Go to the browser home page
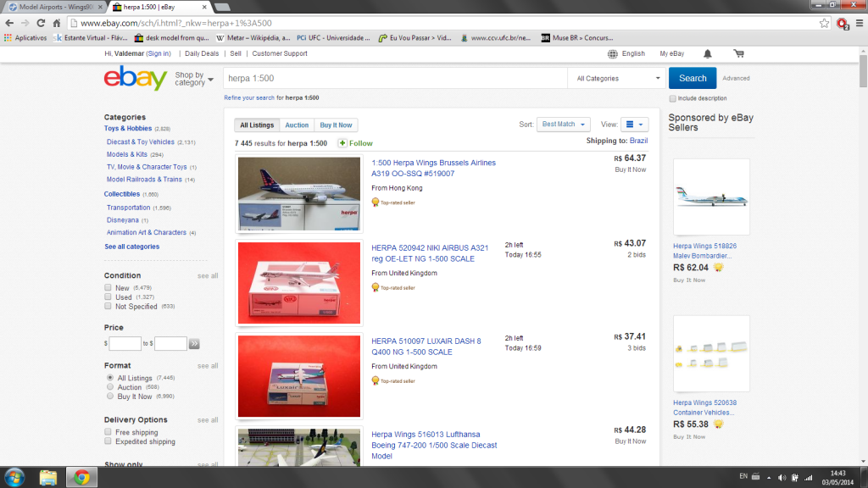The width and height of the screenshot is (868, 488). pyautogui.click(x=57, y=23)
